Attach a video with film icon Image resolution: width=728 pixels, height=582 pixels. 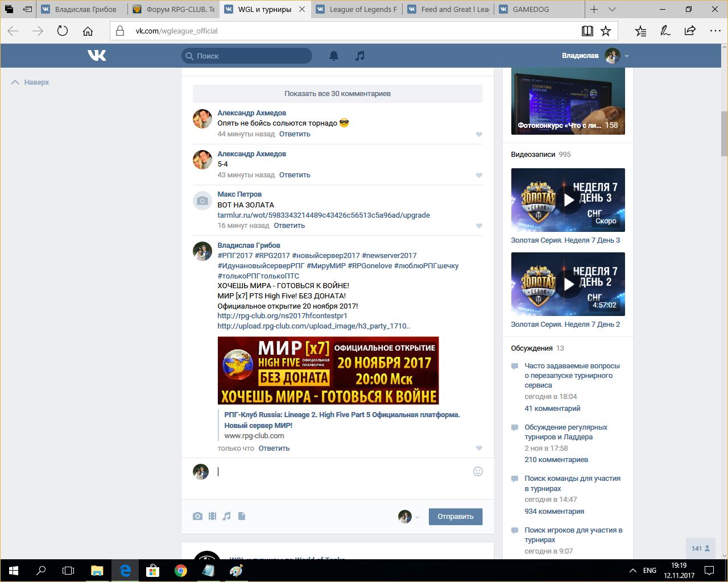[212, 516]
